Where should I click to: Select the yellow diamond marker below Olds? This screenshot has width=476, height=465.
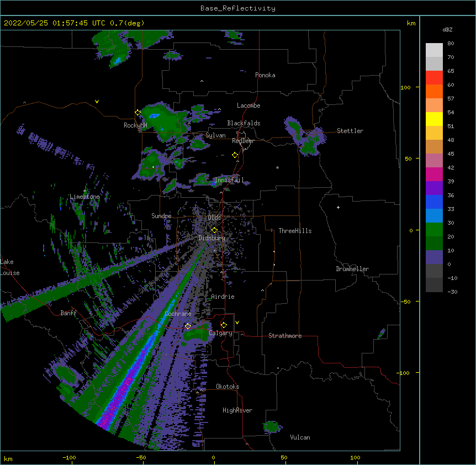(214, 230)
